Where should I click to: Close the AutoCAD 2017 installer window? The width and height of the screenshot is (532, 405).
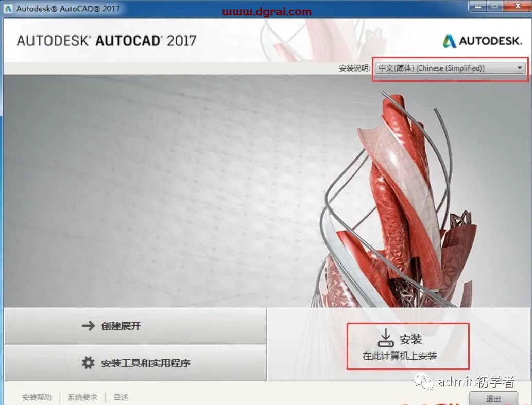(x=517, y=6)
